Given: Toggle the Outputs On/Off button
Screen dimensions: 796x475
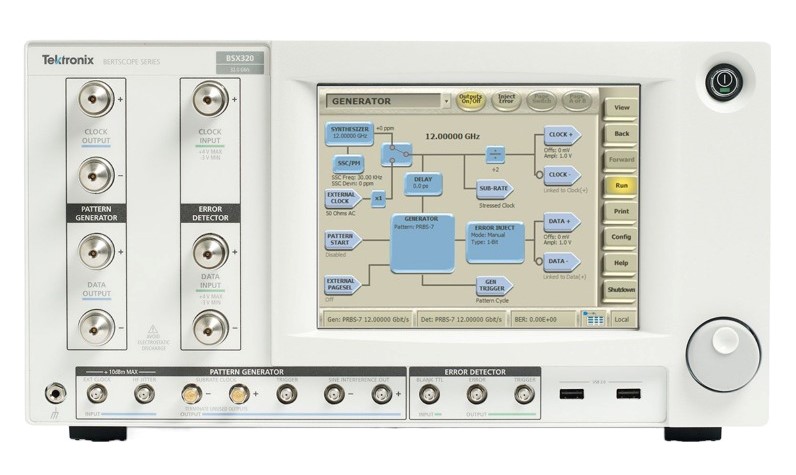Looking at the screenshot, I should (x=470, y=101).
